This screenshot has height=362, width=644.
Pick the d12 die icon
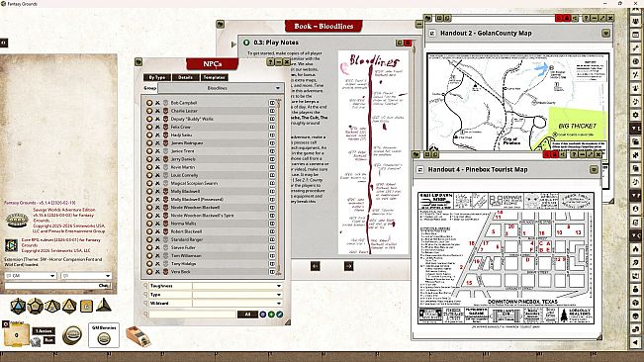click(36, 306)
